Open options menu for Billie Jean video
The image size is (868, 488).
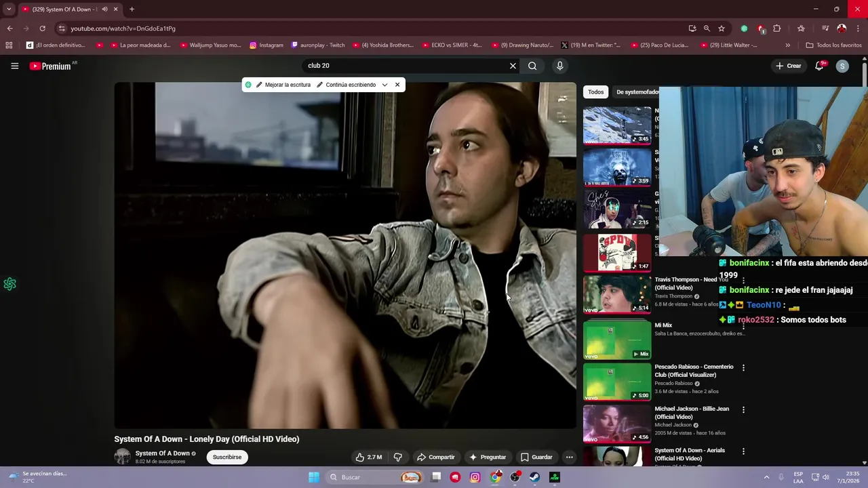click(x=743, y=410)
